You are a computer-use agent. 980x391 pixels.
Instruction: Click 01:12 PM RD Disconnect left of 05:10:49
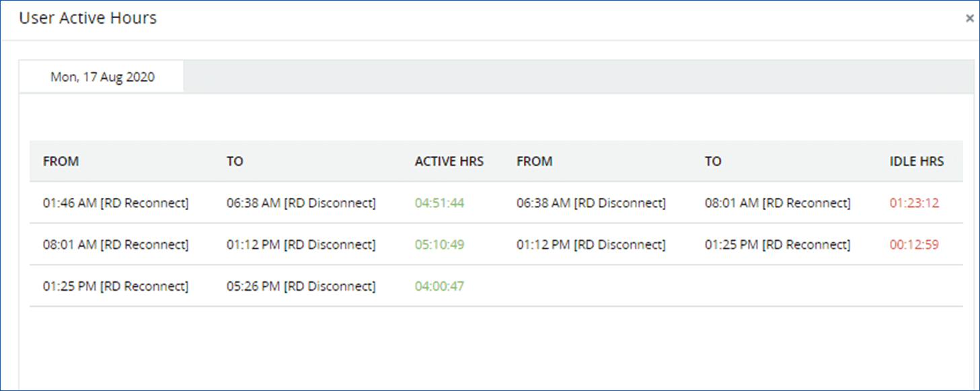301,245
